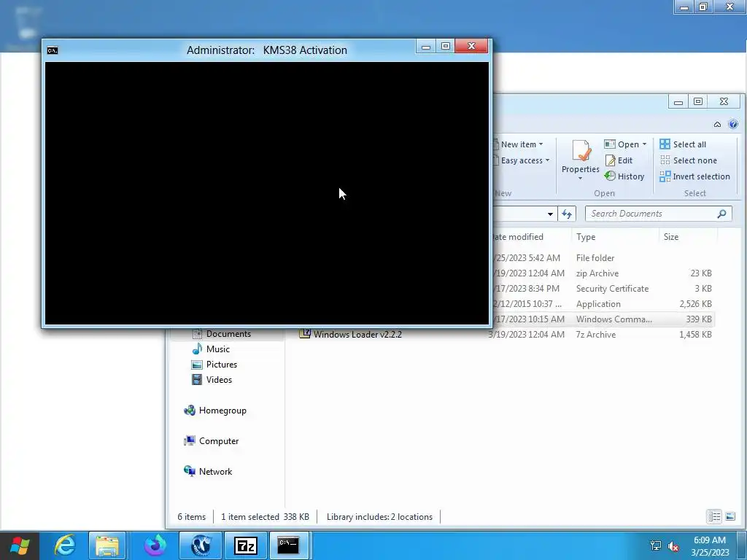The width and height of the screenshot is (747, 560).
Task: Minimize the KMS38 Activation window
Action: click(x=426, y=46)
